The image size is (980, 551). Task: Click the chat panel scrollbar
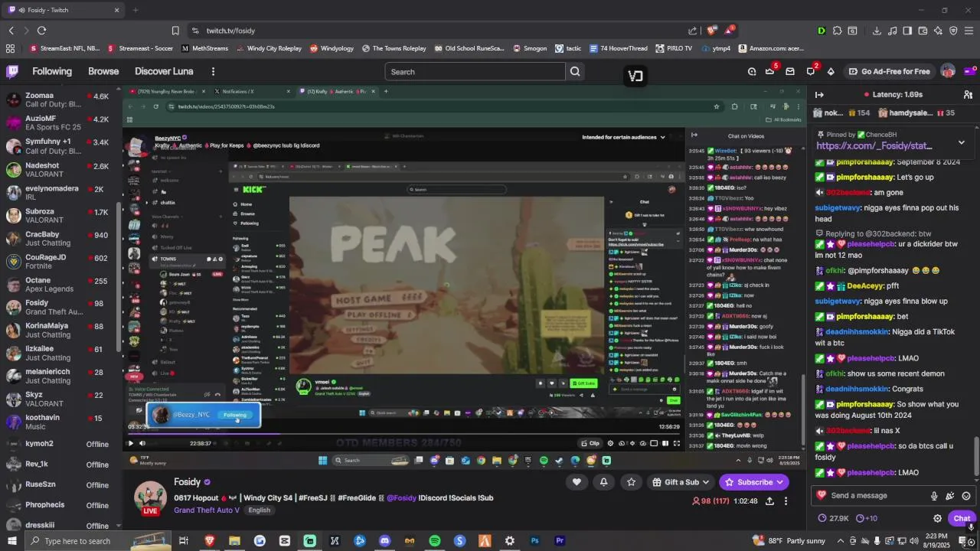[x=976, y=455]
